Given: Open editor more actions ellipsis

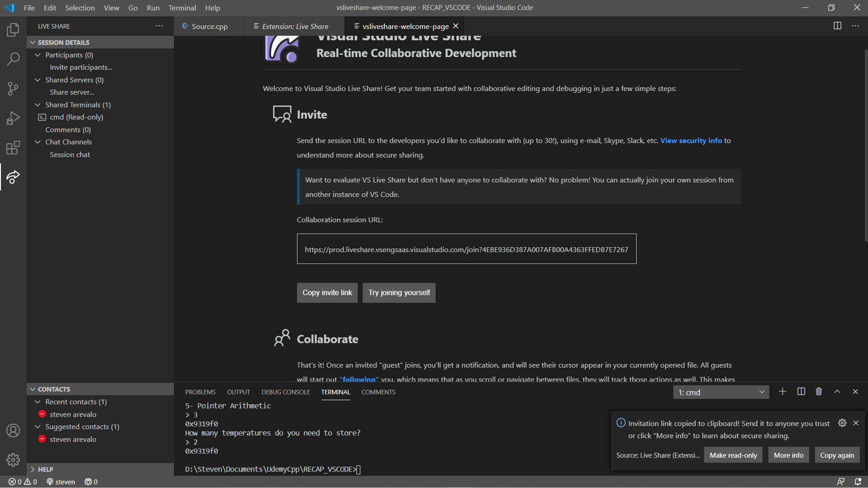Looking at the screenshot, I should [855, 26].
